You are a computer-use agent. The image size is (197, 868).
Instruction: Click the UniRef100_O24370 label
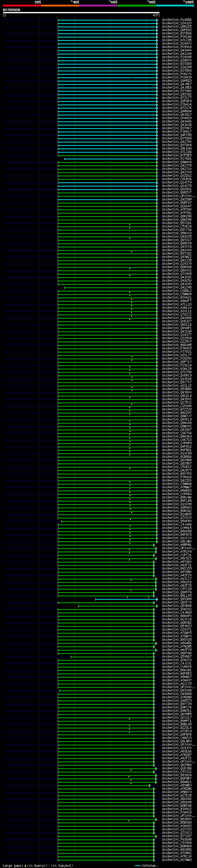176,748
